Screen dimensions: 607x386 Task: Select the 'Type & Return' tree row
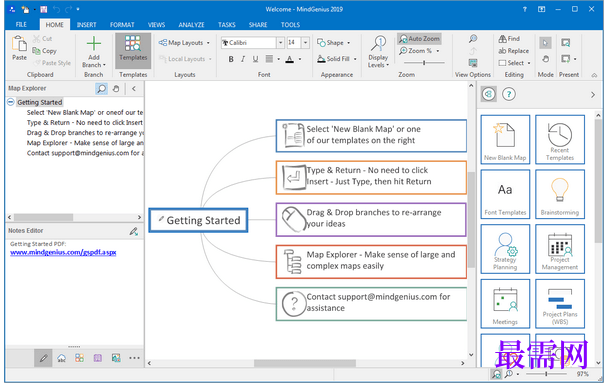85,122
